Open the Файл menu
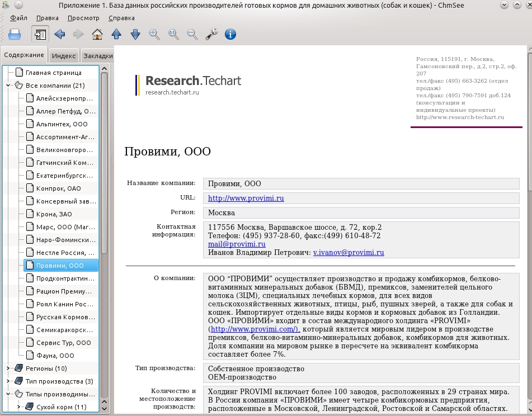 tap(18, 18)
